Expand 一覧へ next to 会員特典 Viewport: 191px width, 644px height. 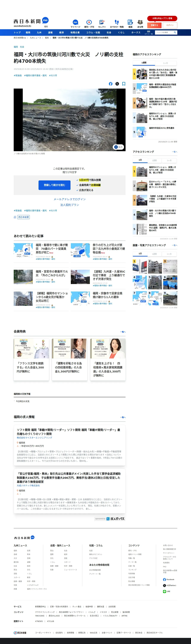123,332
